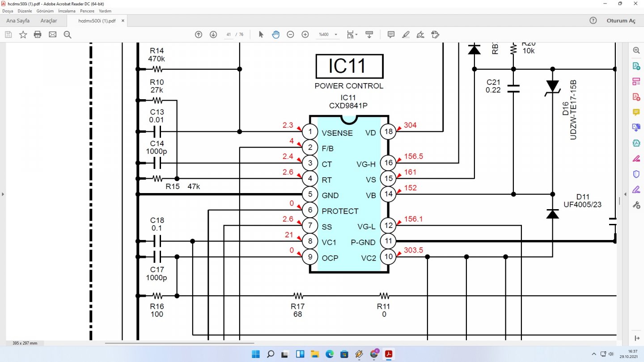Viewport: 644px width, 362px height.
Task: Expand the left navigation pane arrow
Action: (x=3, y=194)
